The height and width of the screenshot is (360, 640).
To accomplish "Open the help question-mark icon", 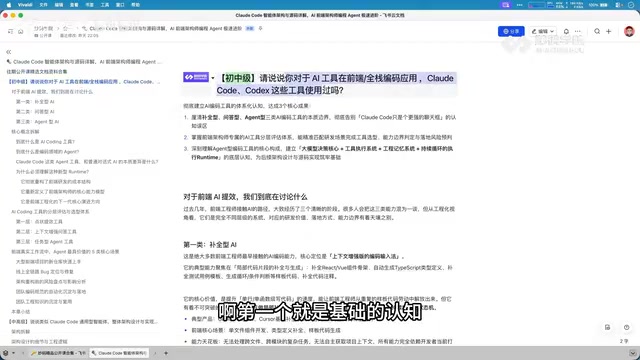I will 627,327.
